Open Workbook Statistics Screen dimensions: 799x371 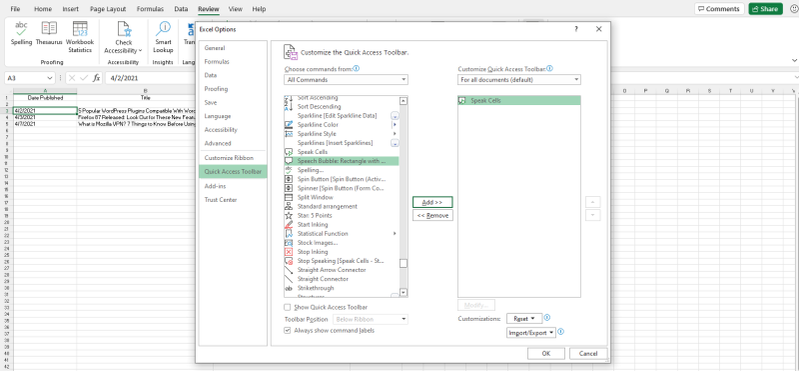coord(80,37)
